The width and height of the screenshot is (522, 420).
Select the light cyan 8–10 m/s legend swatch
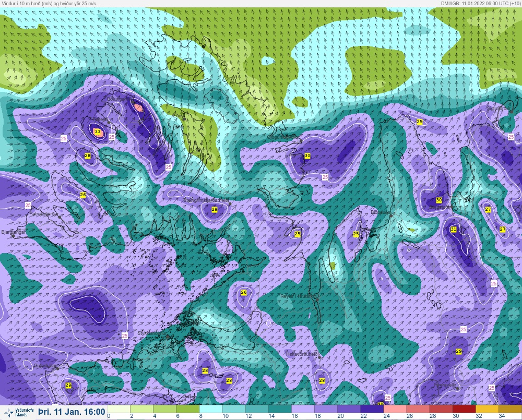pos(211,409)
